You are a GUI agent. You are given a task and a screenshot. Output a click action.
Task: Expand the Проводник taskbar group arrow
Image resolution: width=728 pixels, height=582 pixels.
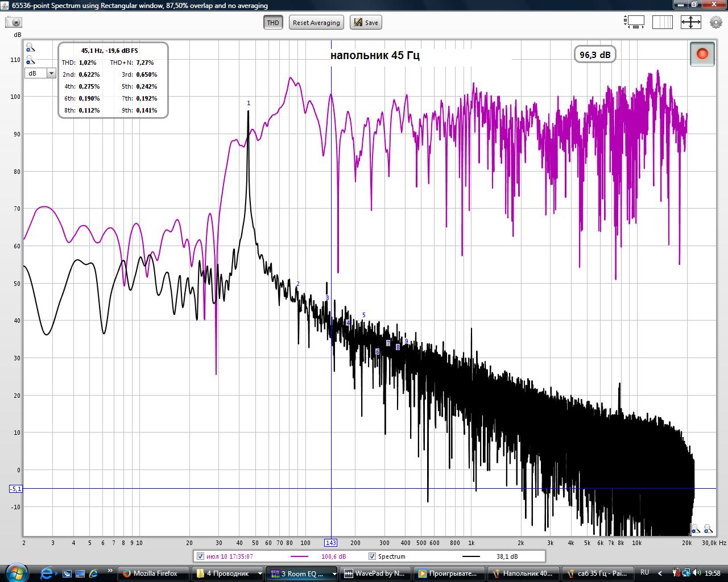coord(260,573)
